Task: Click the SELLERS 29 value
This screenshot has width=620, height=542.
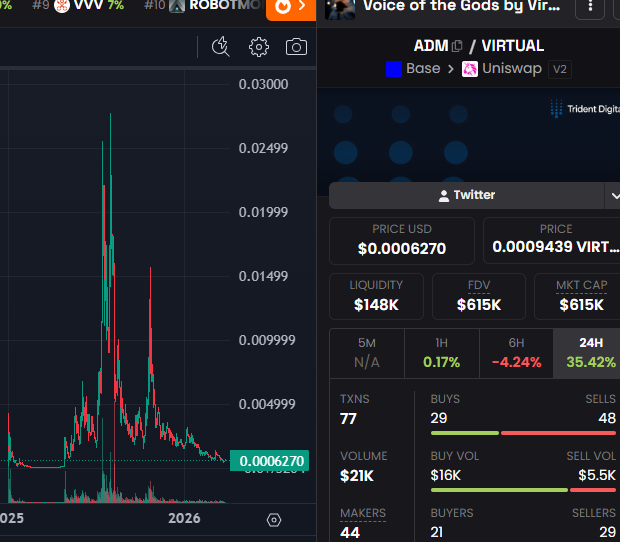Action: 607,532
